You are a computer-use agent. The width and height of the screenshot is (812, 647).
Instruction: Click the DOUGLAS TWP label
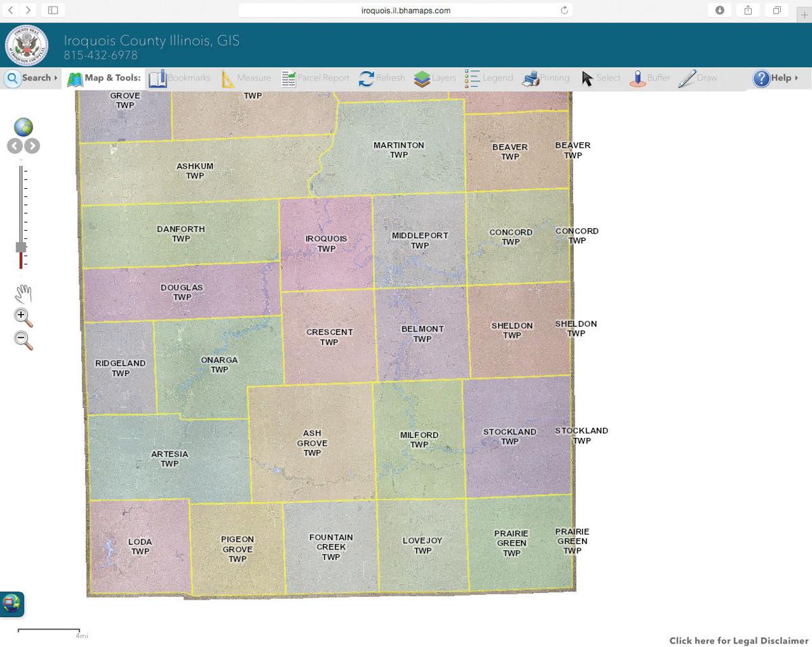182,292
